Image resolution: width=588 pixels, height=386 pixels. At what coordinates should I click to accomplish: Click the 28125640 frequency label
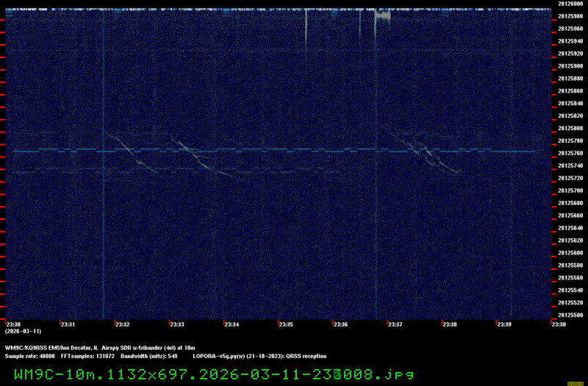570,228
